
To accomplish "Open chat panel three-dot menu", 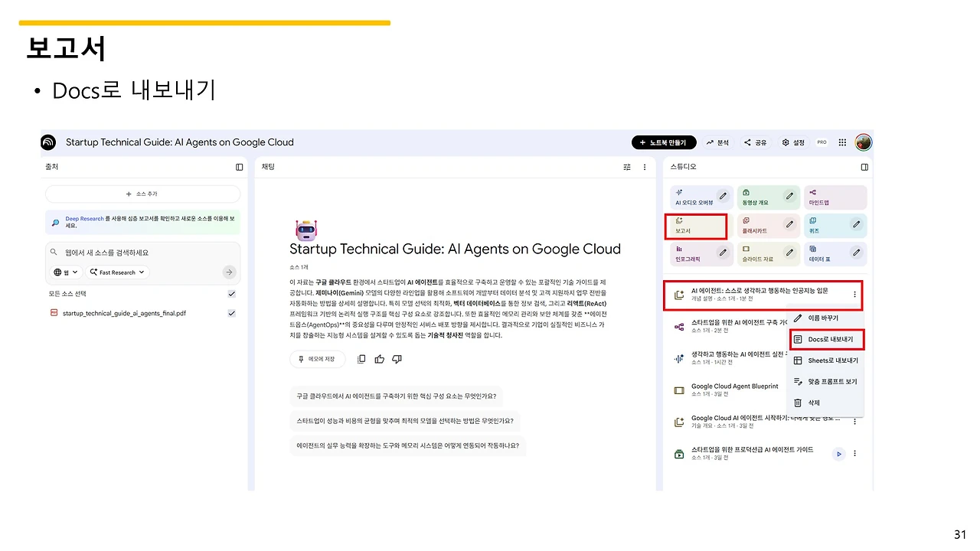I will pos(645,167).
